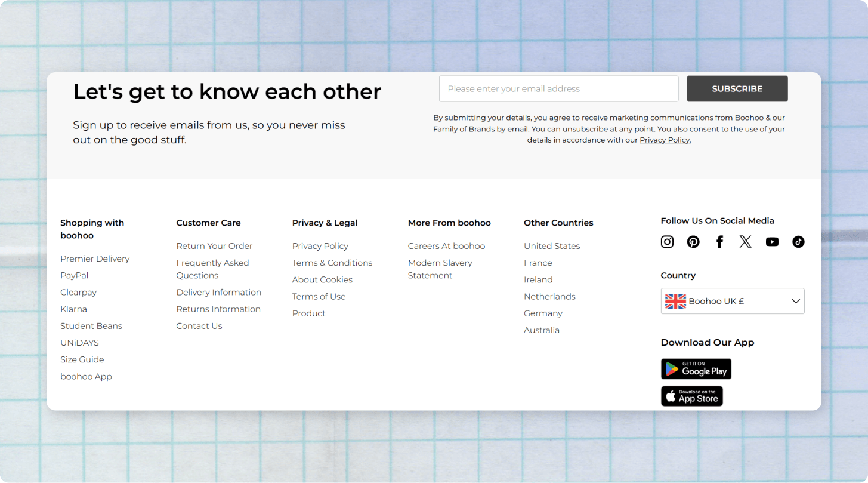Screen dimensions: 868x483
Task: Visit the Facebook social icon
Action: click(719, 242)
